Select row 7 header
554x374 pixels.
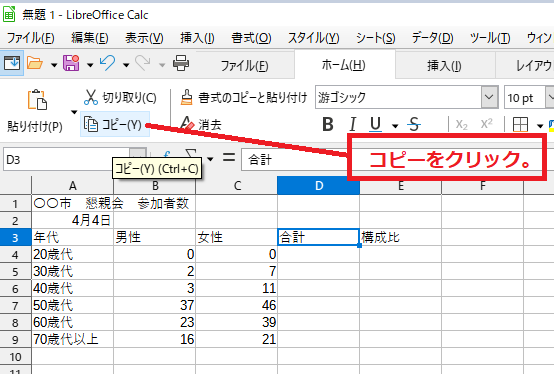click(x=16, y=305)
